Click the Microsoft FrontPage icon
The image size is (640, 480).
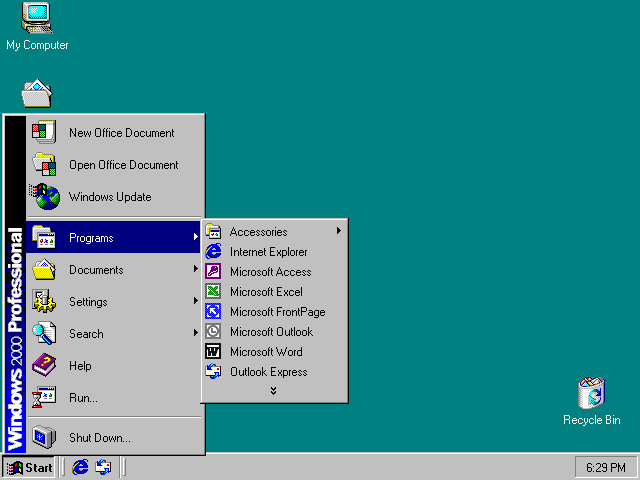pyautogui.click(x=213, y=311)
